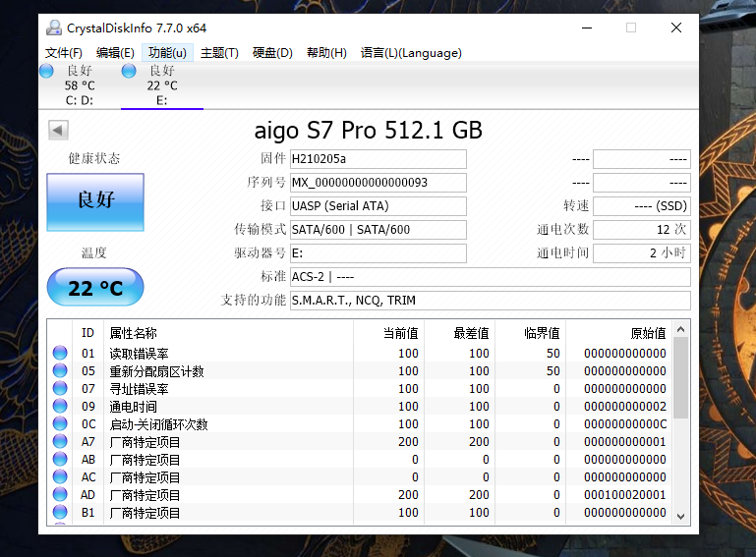This screenshot has width=756, height=557.
Task: Select the E: disk tab at 22 °C
Action: (x=162, y=85)
